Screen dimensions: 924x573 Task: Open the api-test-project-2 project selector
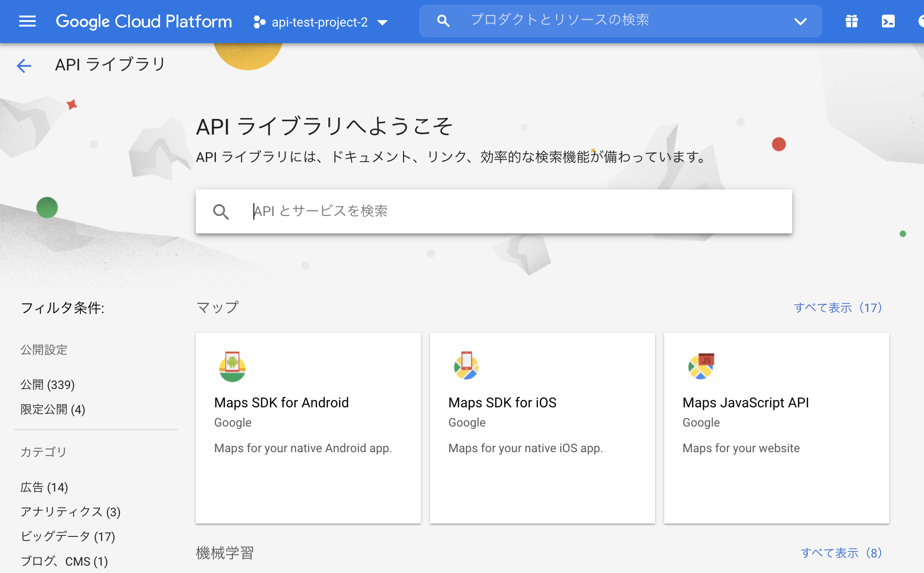tap(320, 22)
